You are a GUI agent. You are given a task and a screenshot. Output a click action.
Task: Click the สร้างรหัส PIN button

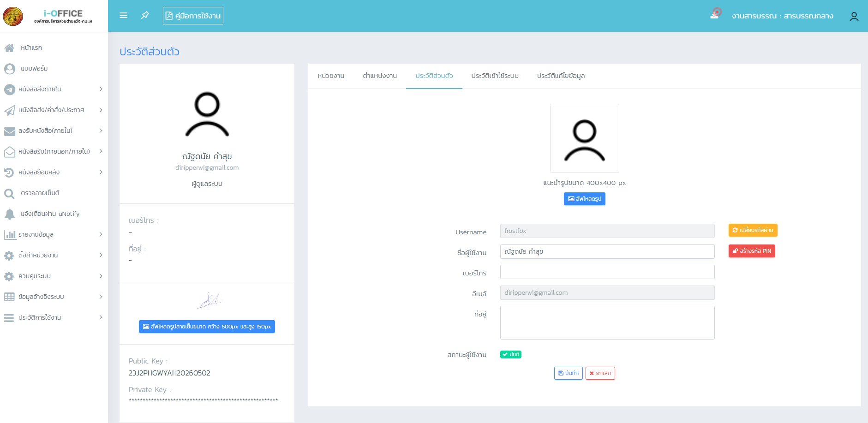(752, 251)
